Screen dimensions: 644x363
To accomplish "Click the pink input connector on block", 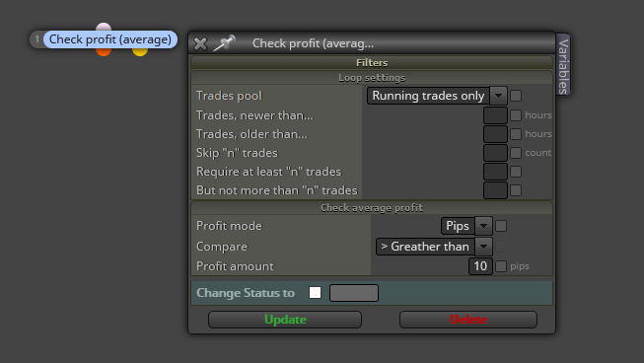I will 104,27.
